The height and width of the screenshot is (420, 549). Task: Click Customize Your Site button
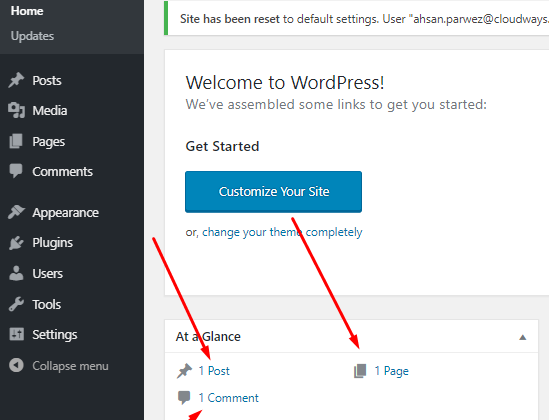tap(273, 192)
